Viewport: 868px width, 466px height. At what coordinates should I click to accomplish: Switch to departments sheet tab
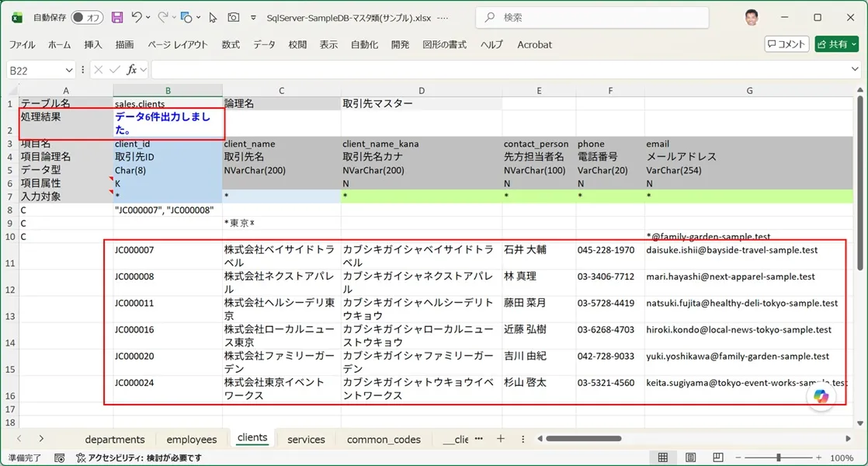[x=115, y=439]
